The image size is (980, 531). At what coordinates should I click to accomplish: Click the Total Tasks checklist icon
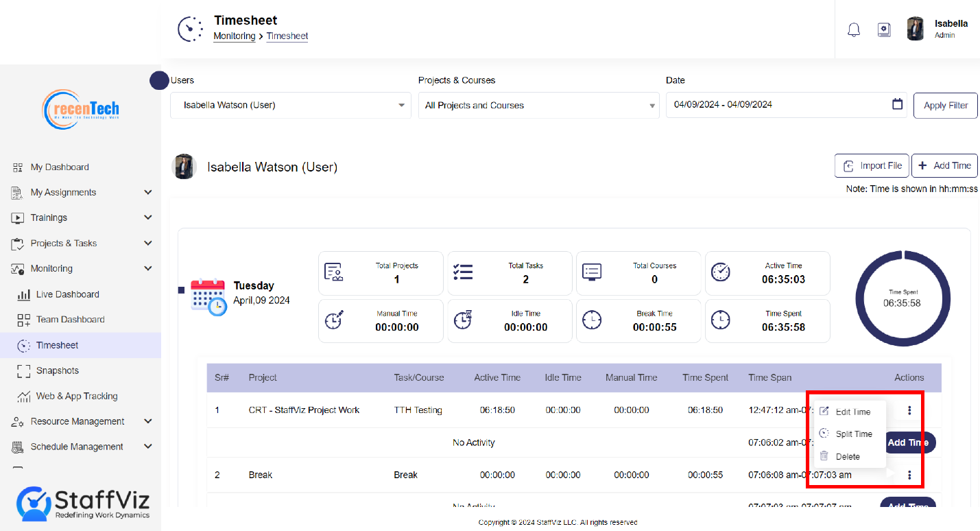coord(463,272)
